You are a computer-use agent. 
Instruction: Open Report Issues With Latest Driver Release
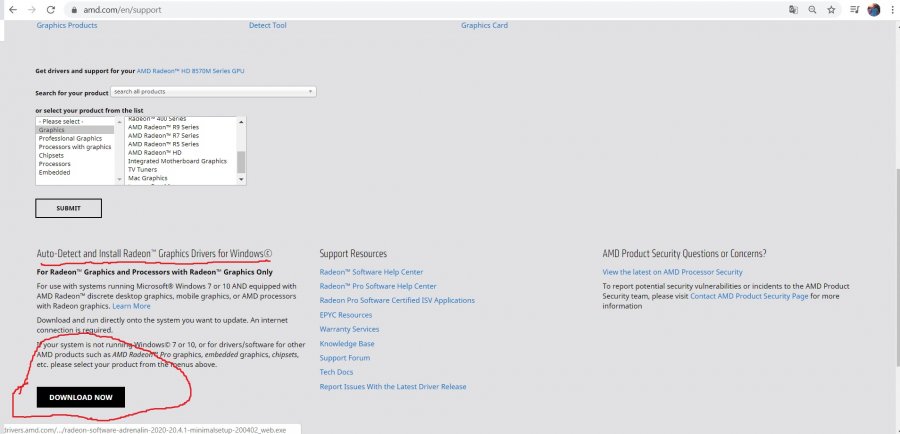click(x=393, y=386)
